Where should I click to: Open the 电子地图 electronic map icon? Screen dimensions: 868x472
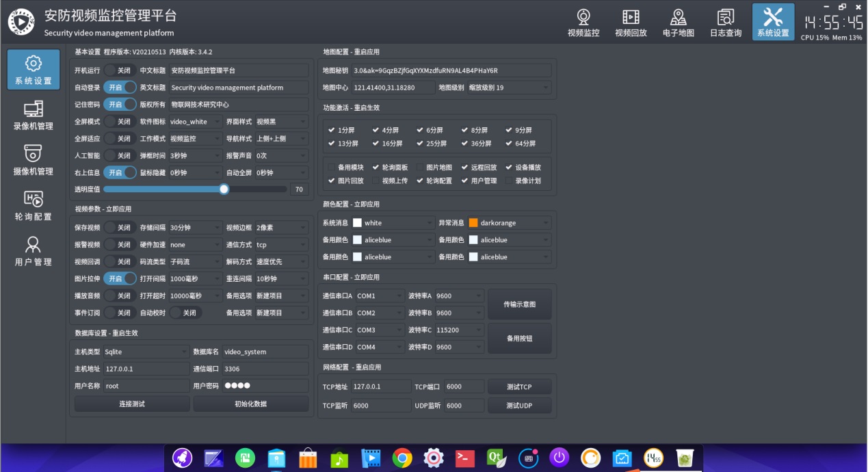pos(678,22)
